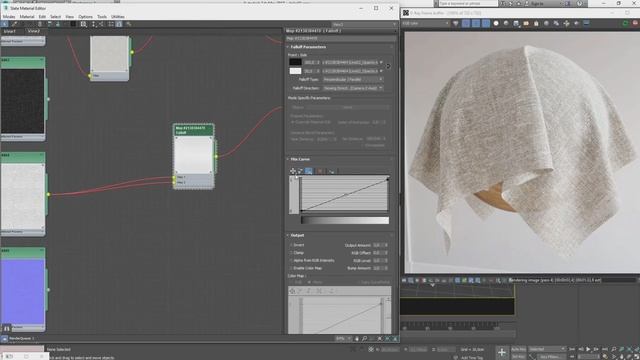
Task: Click the white Side color swatch
Action: coord(295,71)
